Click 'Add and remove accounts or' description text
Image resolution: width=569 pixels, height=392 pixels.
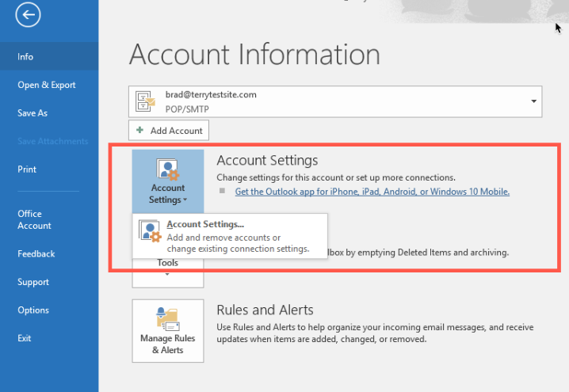223,238
